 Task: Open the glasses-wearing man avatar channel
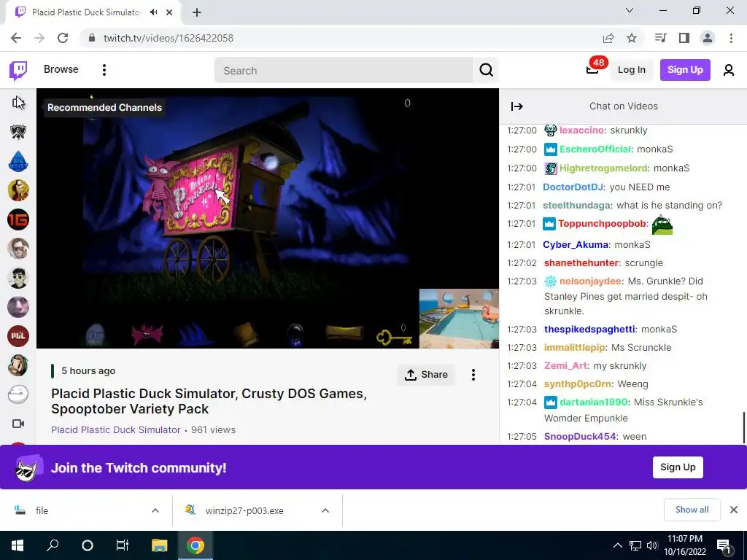click(18, 249)
